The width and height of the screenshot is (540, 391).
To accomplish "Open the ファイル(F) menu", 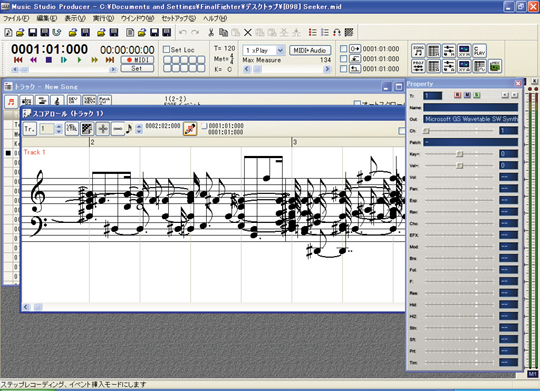I will (x=16, y=18).
